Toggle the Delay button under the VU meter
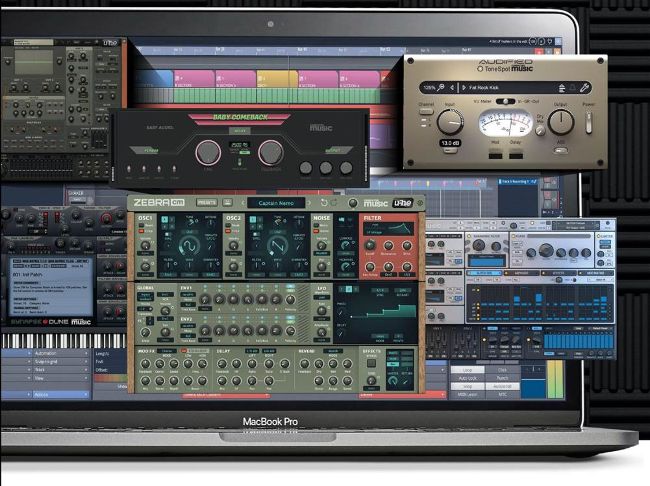The height and width of the screenshot is (486, 650). pos(516,156)
